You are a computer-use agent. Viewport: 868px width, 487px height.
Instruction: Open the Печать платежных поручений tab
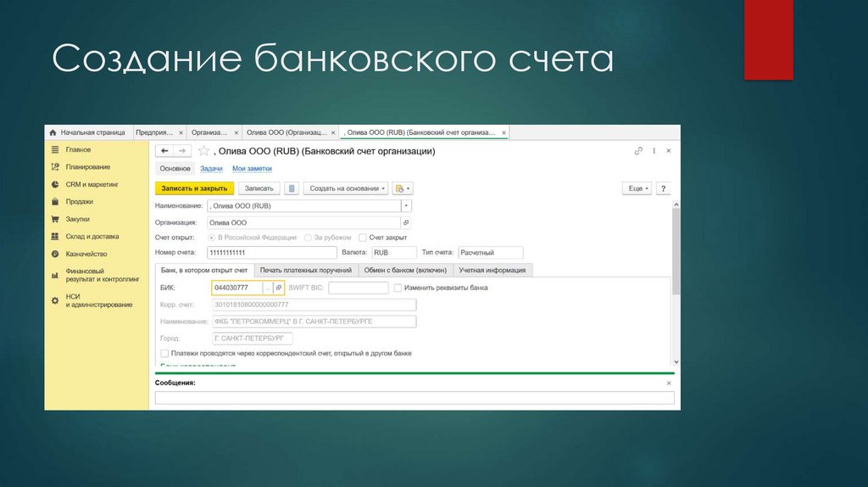click(305, 270)
